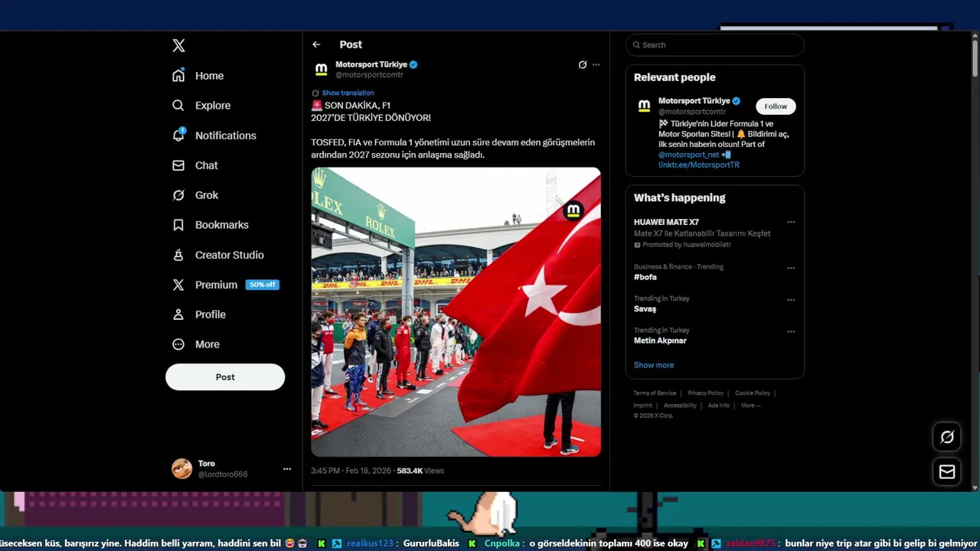Click the Search input field

pyautogui.click(x=715, y=45)
